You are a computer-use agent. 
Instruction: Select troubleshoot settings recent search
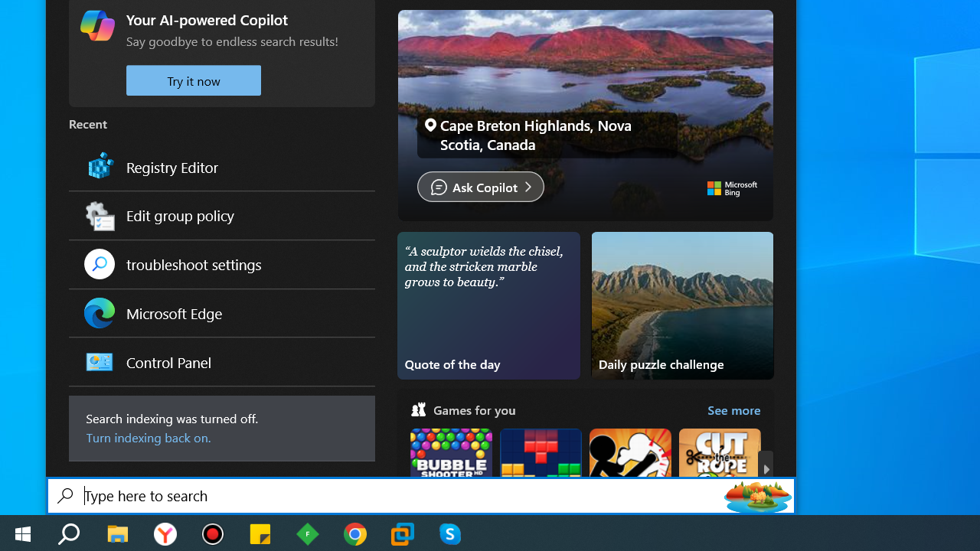tap(221, 265)
